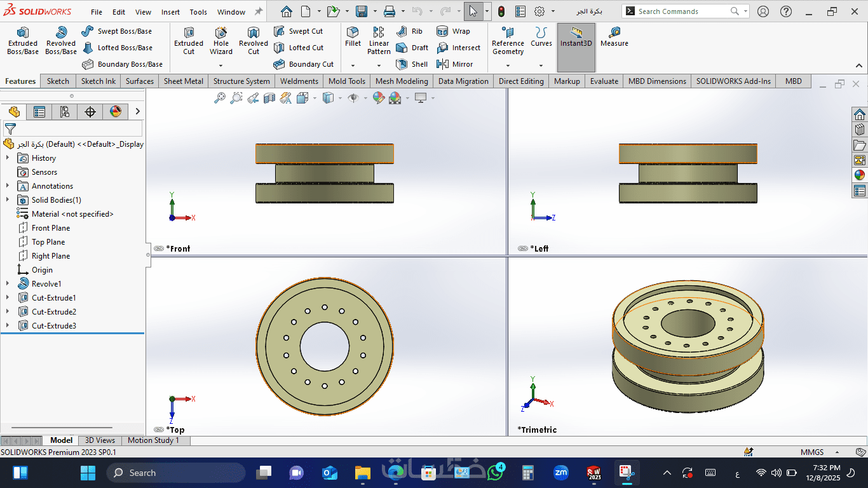Toggle the link icon beside *Front view
The width and height of the screenshot is (868, 488).
point(159,248)
